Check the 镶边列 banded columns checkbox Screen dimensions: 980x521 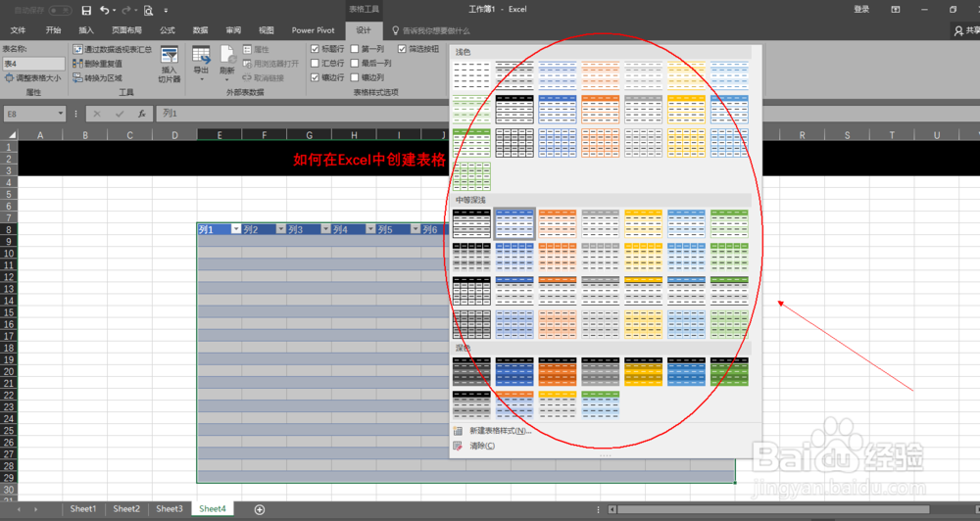coord(355,77)
